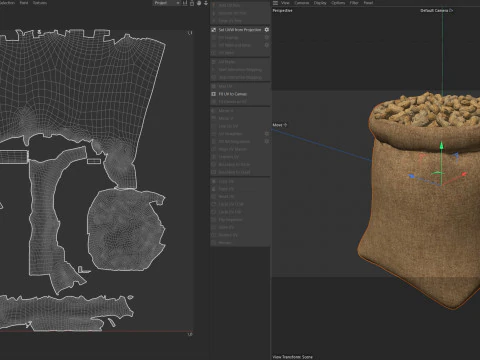Click the down-arrow icon in UV editor header
The height and width of the screenshot is (360, 480).
(x=206, y=3)
